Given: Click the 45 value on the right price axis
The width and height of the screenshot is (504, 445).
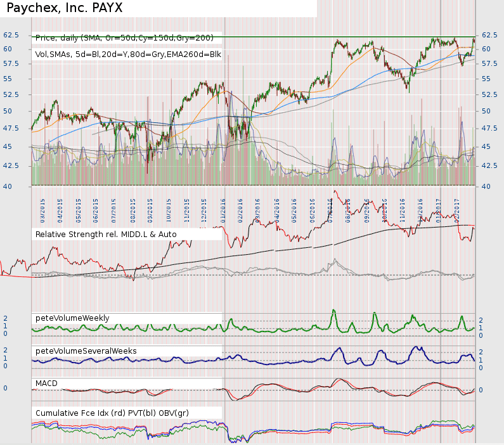Looking at the screenshot, I should pyautogui.click(x=486, y=146).
